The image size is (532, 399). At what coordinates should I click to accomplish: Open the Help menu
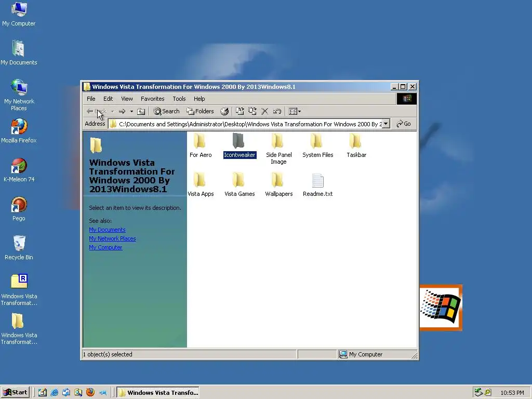(x=199, y=99)
